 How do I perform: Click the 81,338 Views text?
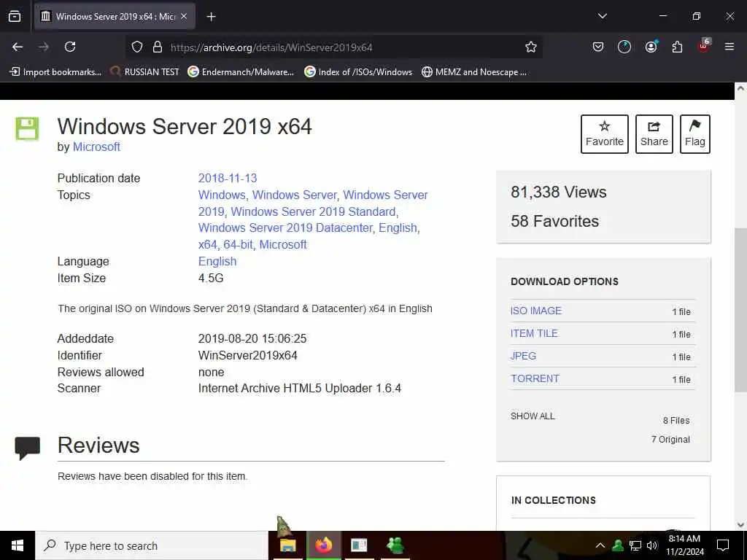coord(558,192)
